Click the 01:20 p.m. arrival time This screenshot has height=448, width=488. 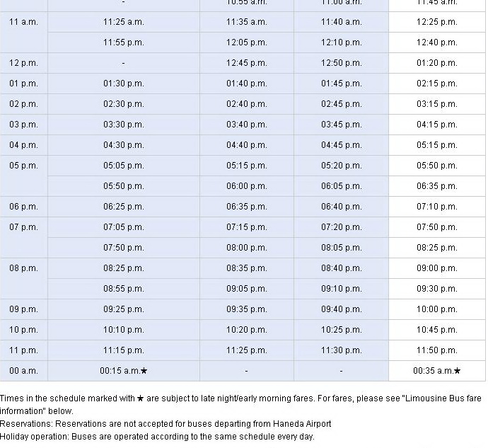coord(436,63)
